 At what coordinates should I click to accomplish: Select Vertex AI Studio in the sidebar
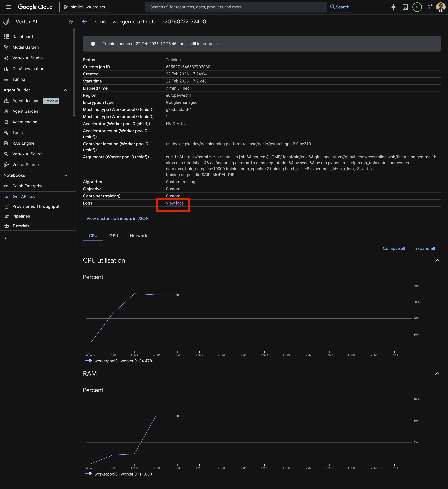tap(27, 58)
